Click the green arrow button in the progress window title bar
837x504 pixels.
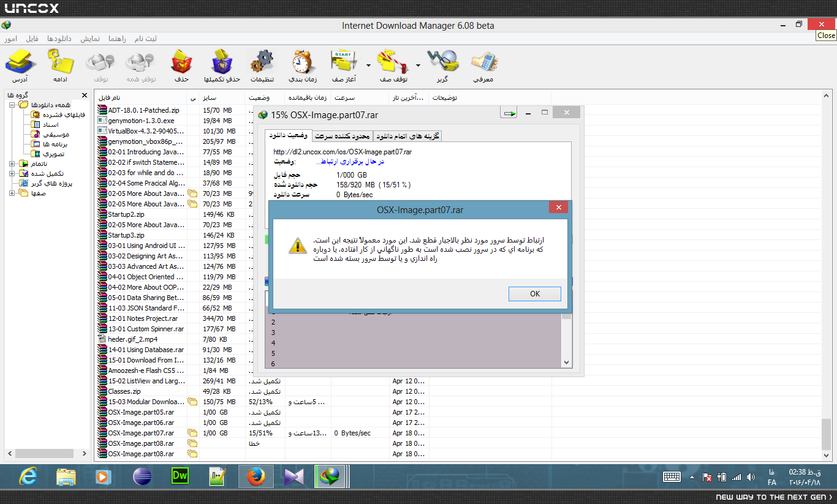[509, 113]
